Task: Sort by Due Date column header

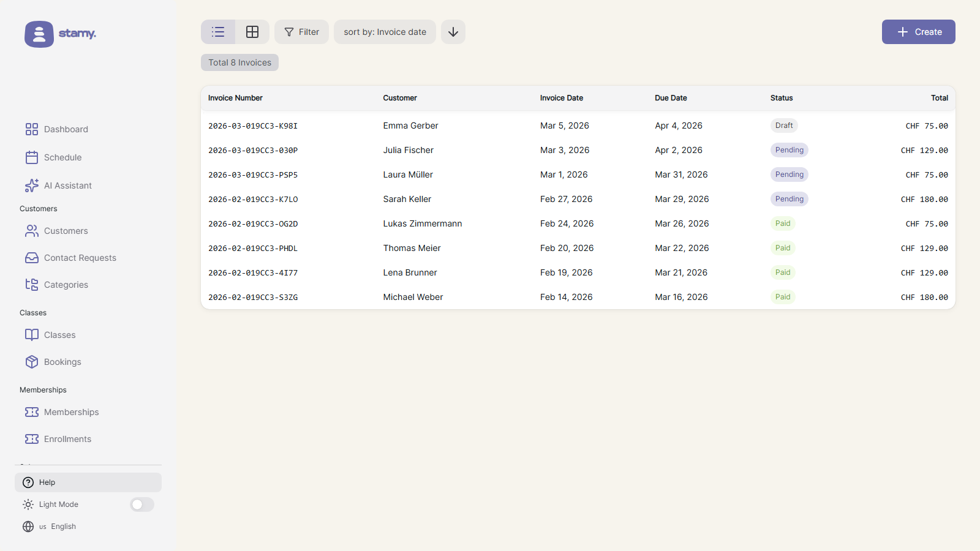Action: [x=671, y=98]
